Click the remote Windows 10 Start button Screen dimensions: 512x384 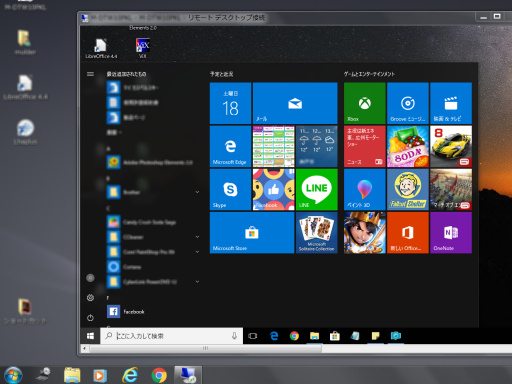90,336
